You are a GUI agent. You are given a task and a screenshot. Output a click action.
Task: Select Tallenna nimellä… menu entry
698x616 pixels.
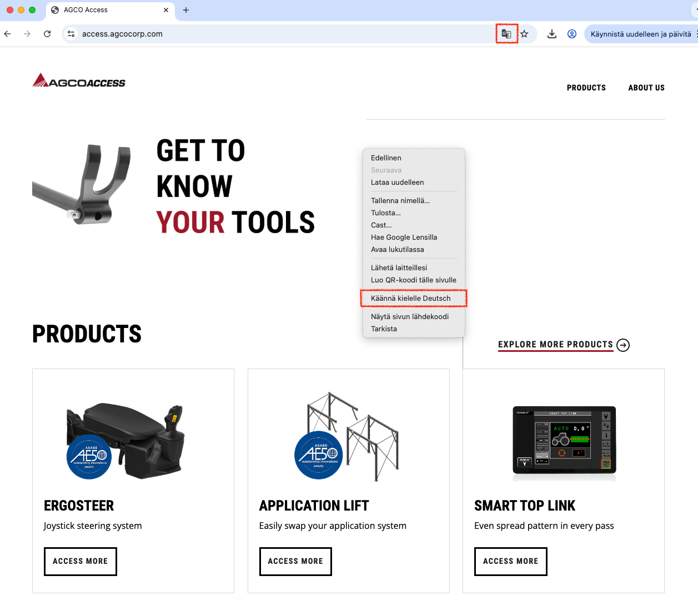tap(414, 201)
